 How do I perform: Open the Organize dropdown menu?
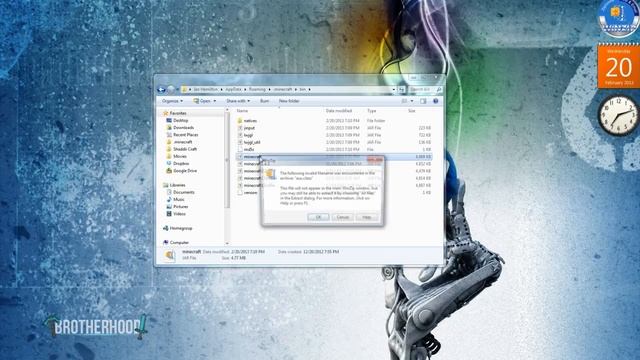172,101
